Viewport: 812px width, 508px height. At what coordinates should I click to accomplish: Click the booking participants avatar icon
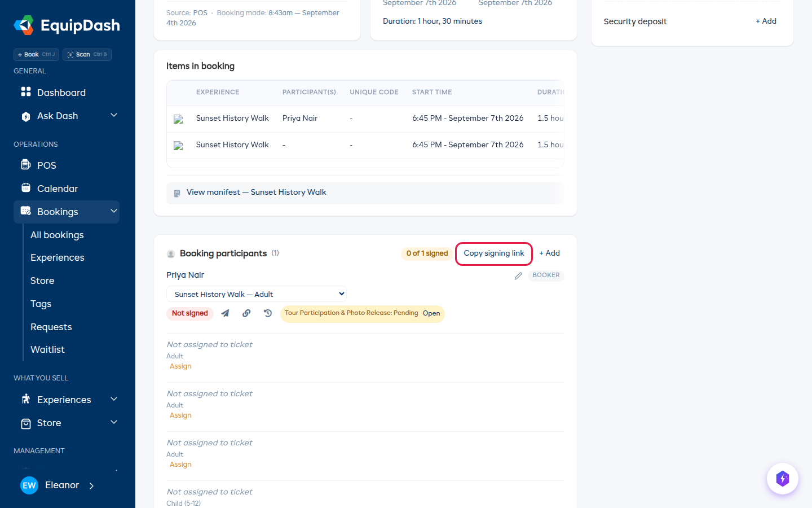click(x=171, y=254)
